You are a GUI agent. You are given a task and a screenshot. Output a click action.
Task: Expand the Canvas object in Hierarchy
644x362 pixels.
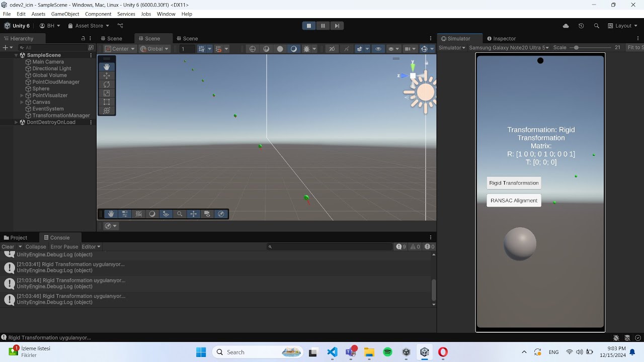coord(22,102)
